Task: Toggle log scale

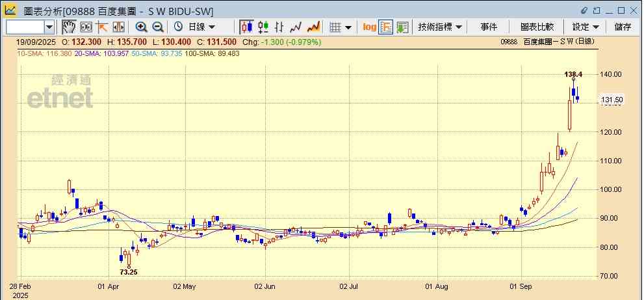Action: [x=369, y=27]
